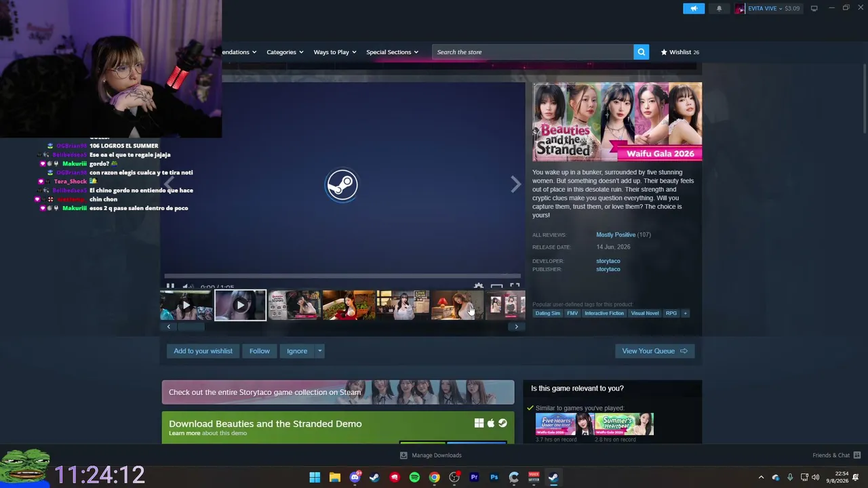Image resolution: width=868 pixels, height=488 pixels.
Task: Click the plus button to add tags
Action: pyautogui.click(x=685, y=313)
